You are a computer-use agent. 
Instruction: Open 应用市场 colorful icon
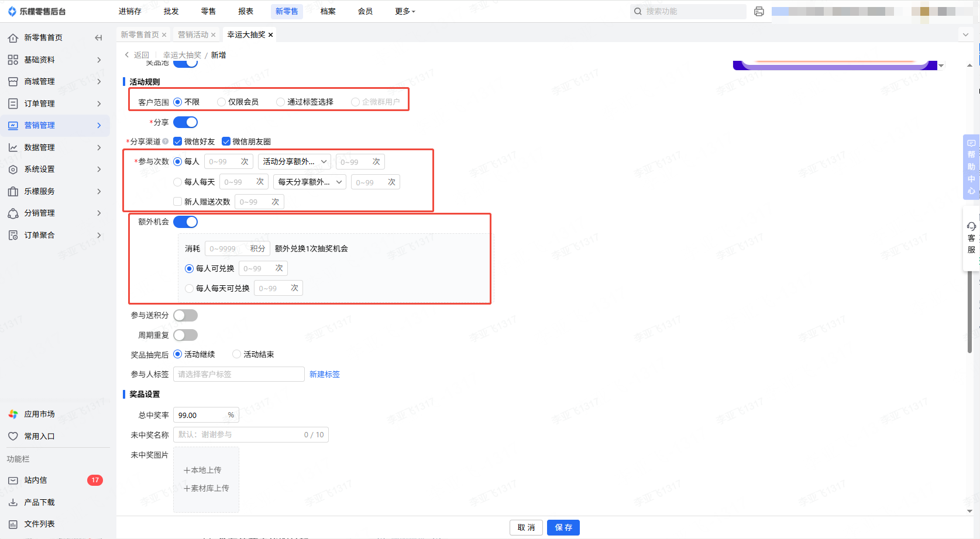pos(13,414)
